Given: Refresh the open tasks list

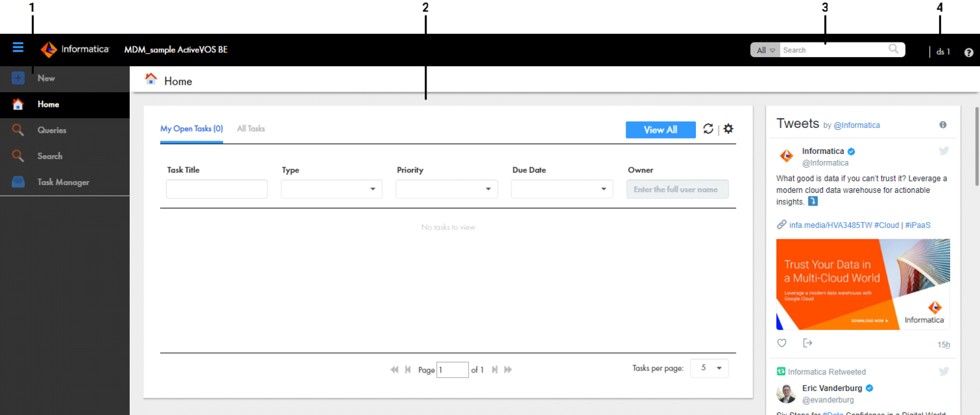Looking at the screenshot, I should (709, 129).
